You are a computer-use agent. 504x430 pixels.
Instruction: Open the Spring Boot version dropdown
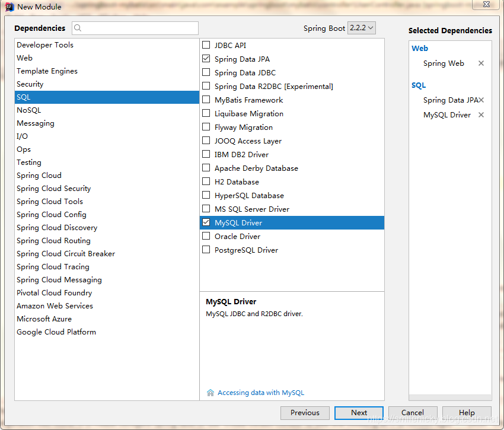click(x=361, y=28)
